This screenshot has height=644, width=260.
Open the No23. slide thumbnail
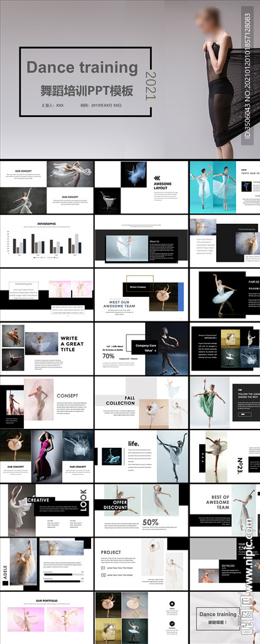(225, 457)
